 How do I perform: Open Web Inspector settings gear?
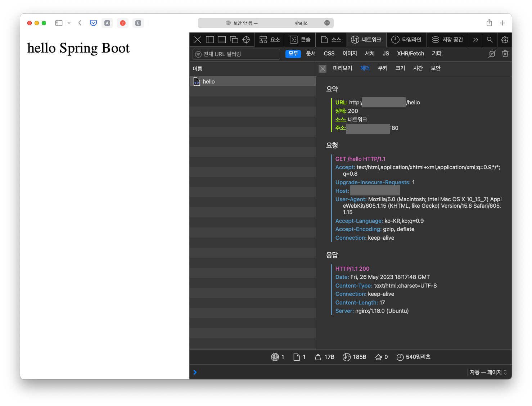pos(505,40)
